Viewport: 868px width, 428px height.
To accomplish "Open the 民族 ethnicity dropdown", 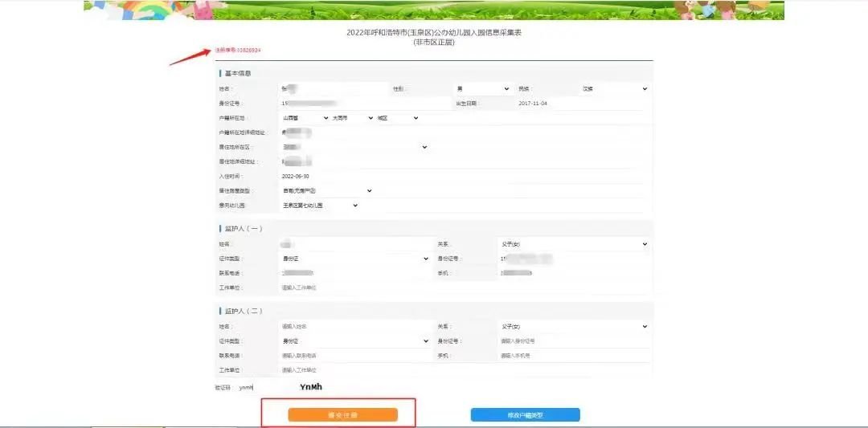I will 614,88.
